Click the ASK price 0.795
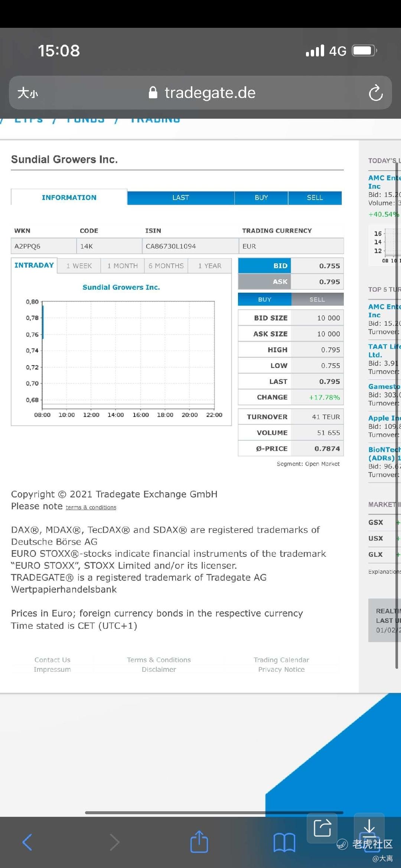401x868 pixels. pos(329,282)
